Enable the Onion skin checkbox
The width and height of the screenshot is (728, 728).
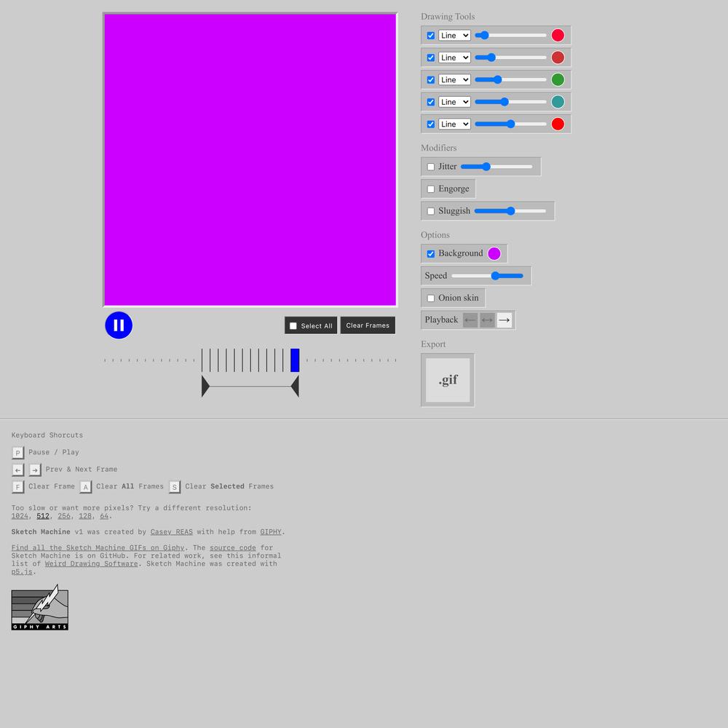point(431,298)
